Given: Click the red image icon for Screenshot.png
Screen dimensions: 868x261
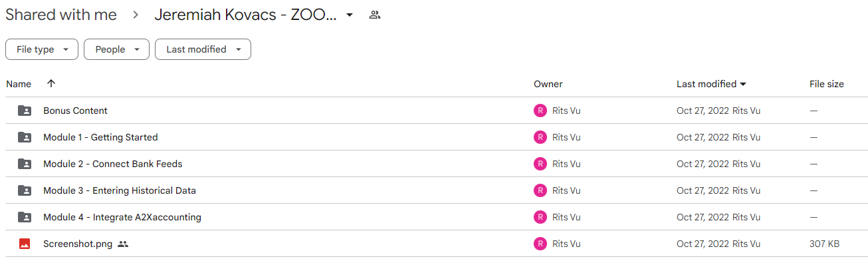Looking at the screenshot, I should tap(25, 244).
